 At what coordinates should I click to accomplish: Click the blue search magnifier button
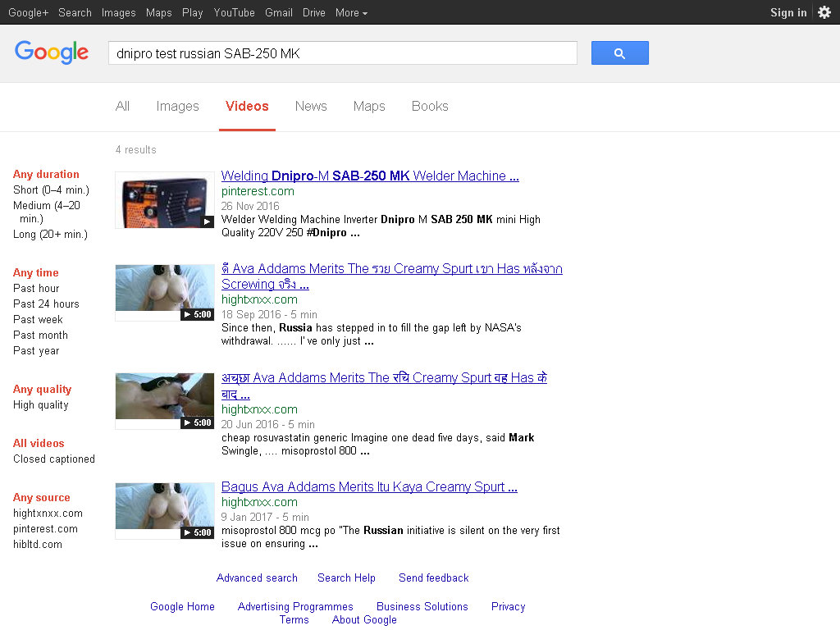[619, 53]
